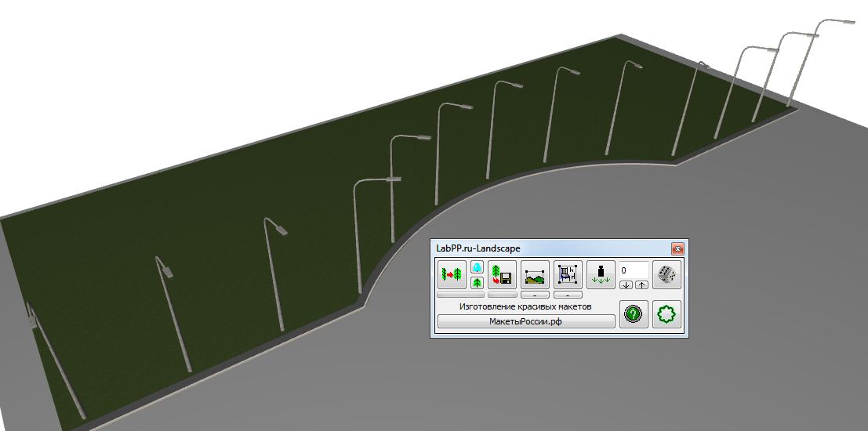Click the dice randomize icon
Viewport: 868px width, 431px height.
[x=666, y=274]
